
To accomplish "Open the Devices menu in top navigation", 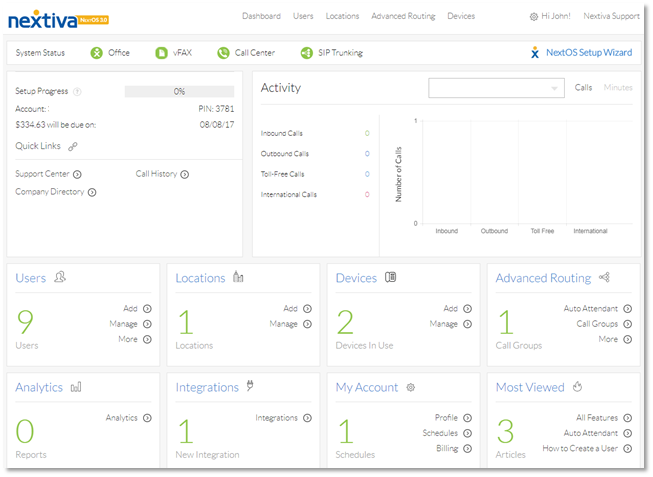I will (x=461, y=17).
